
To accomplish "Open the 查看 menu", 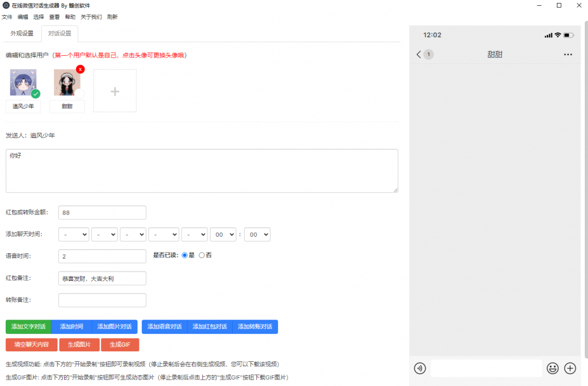I will point(54,17).
